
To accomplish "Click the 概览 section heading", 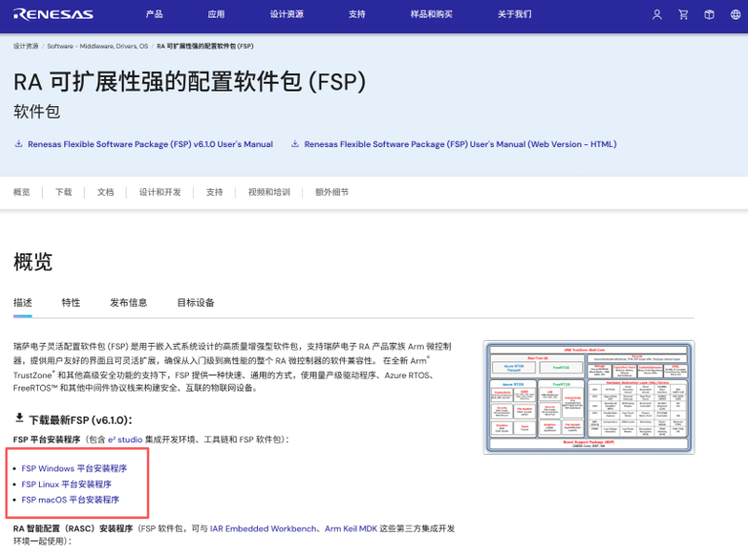I will tap(33, 262).
